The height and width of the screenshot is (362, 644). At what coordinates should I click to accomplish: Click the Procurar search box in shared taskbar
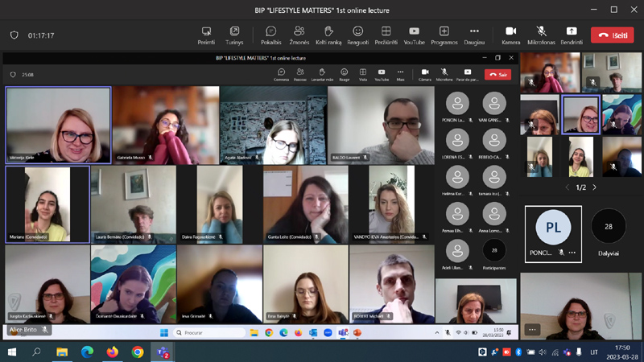click(x=210, y=332)
